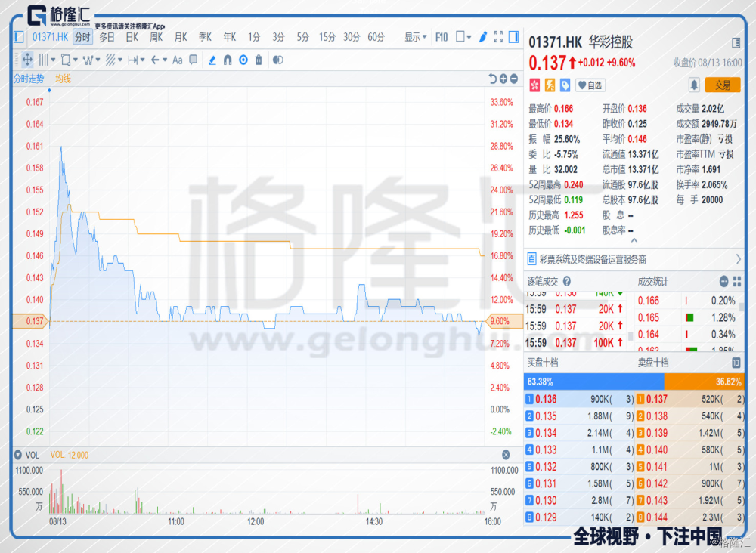Toggle the left sidebar panel icon

pos(19,36)
